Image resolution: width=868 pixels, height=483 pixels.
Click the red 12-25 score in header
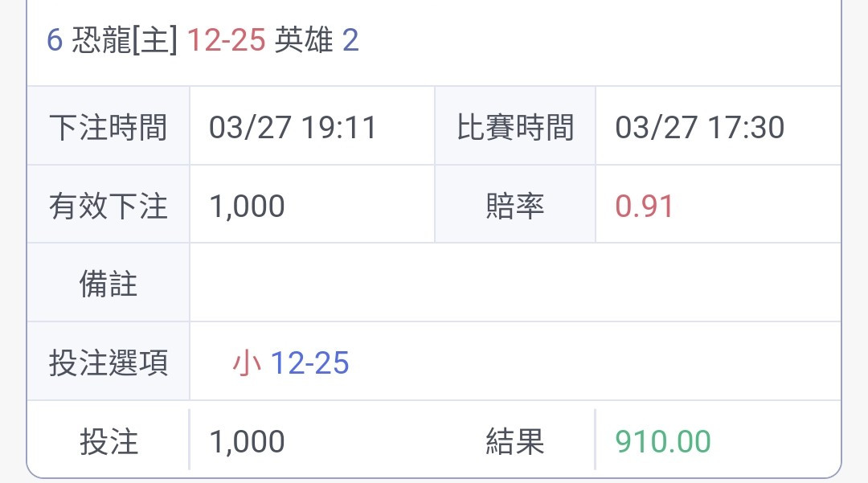[226, 40]
